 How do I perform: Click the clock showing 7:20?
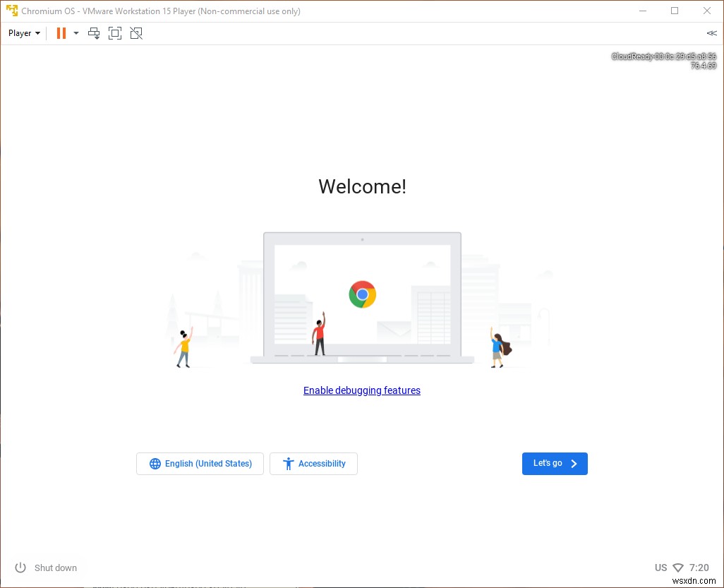tap(699, 568)
